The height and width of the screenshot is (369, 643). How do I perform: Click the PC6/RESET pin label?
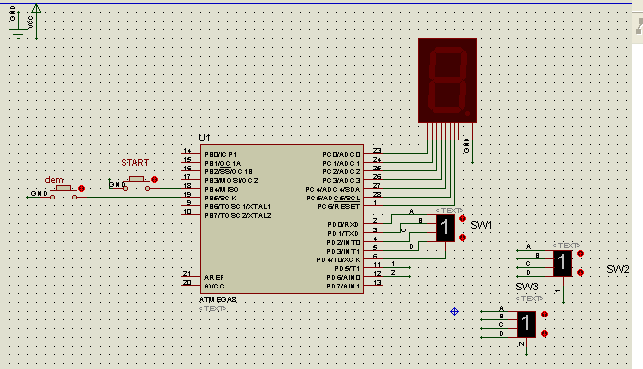pos(338,207)
